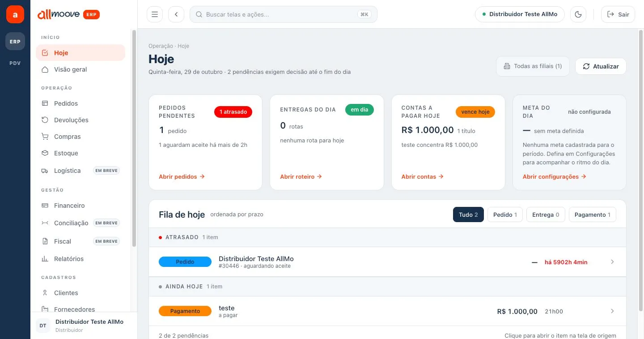
Task: Open the Hoje page in sidebar
Action: coord(80,53)
